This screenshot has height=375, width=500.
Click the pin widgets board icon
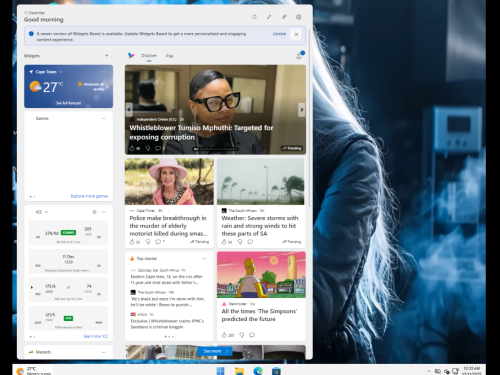tap(284, 17)
